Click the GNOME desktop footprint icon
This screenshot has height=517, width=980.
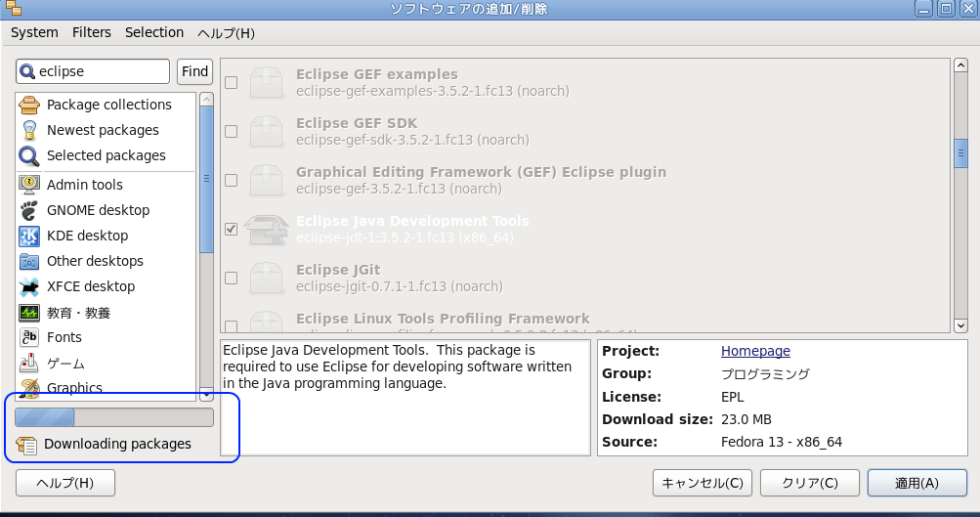[28, 210]
